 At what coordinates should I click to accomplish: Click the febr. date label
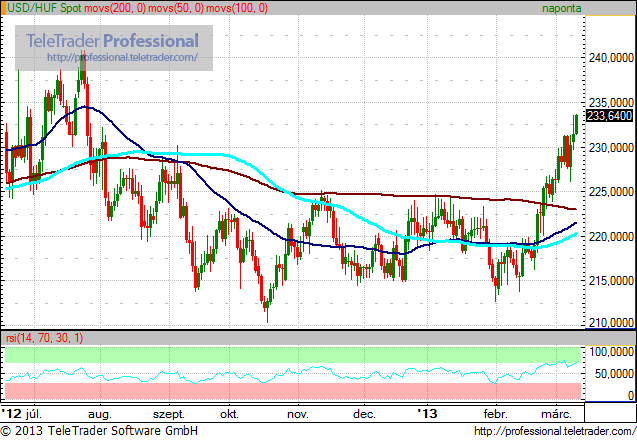pyautogui.click(x=495, y=414)
